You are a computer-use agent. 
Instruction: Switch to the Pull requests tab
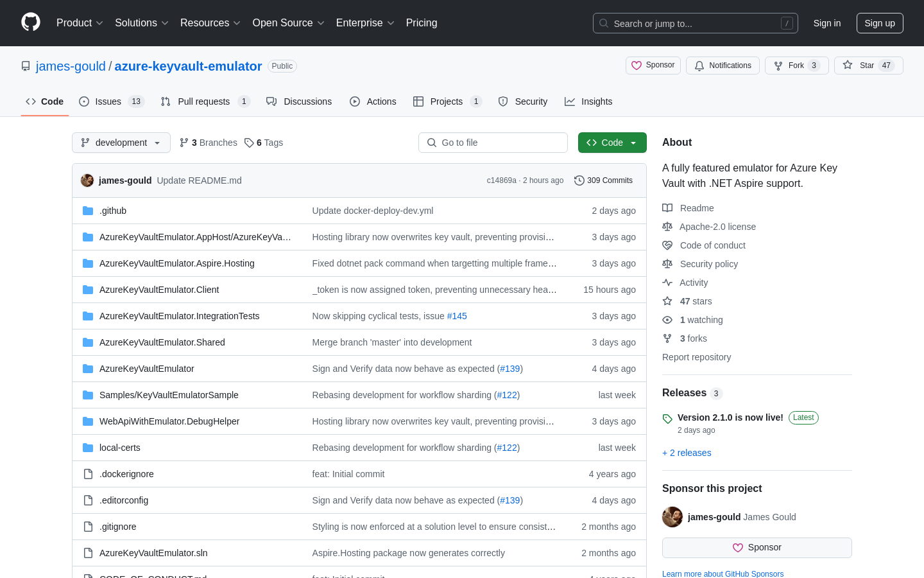(x=205, y=101)
